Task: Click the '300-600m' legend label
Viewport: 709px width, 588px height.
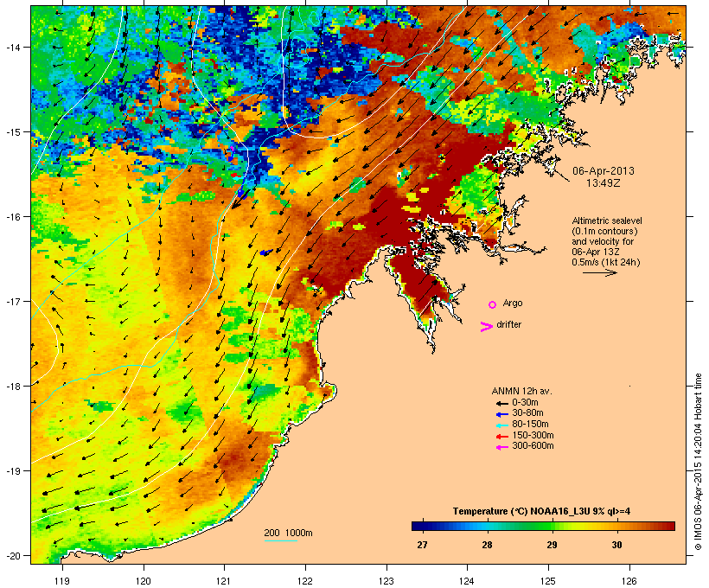Action: (533, 446)
